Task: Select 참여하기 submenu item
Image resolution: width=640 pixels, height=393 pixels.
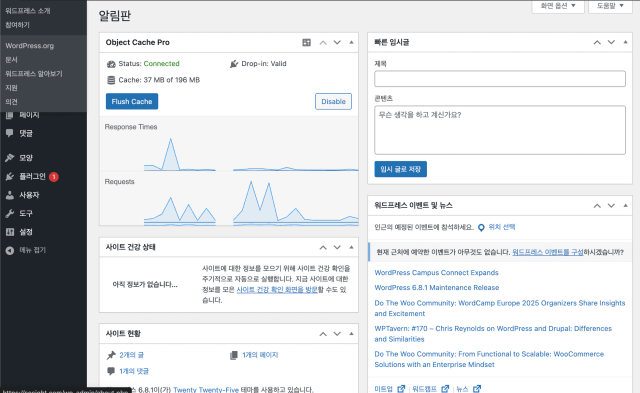Action: [18, 25]
